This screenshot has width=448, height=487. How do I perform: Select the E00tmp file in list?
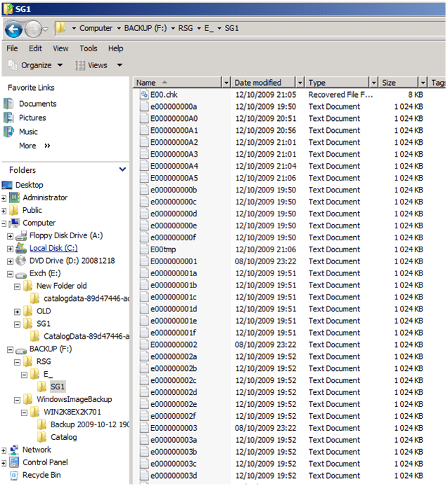[x=162, y=249]
